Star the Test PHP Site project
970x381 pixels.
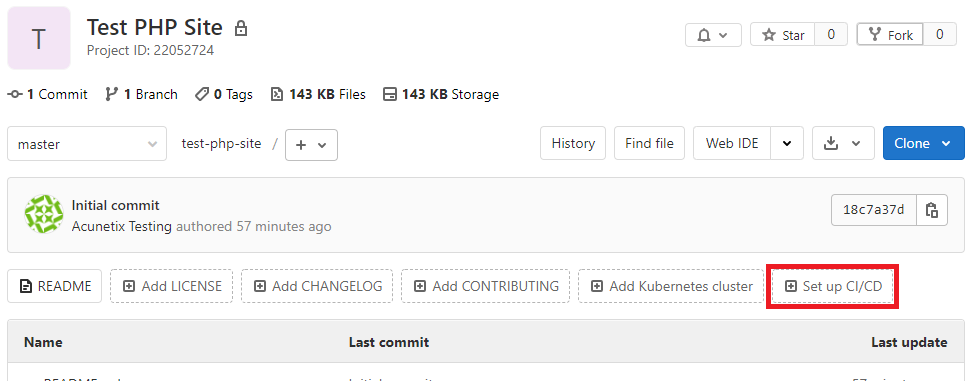[x=783, y=35]
